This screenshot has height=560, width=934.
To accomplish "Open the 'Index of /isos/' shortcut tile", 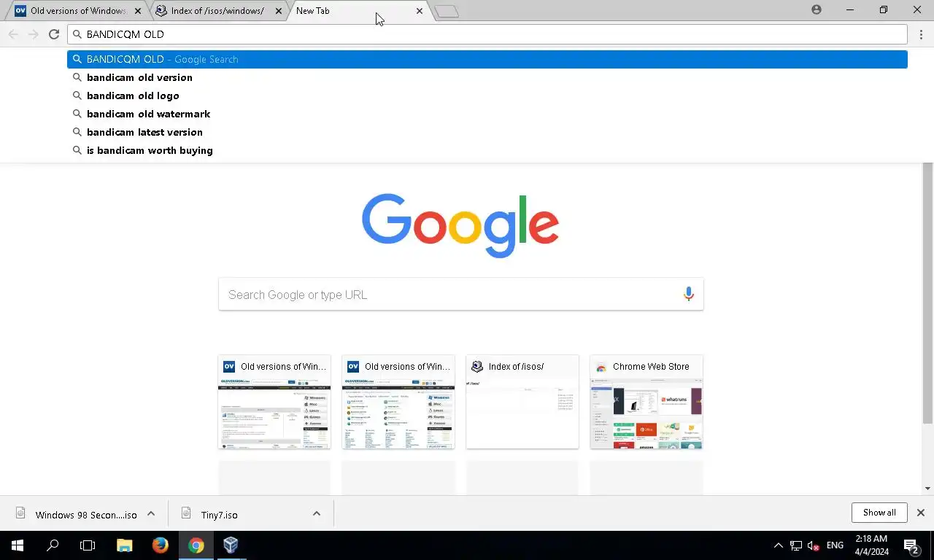I will tap(522, 402).
